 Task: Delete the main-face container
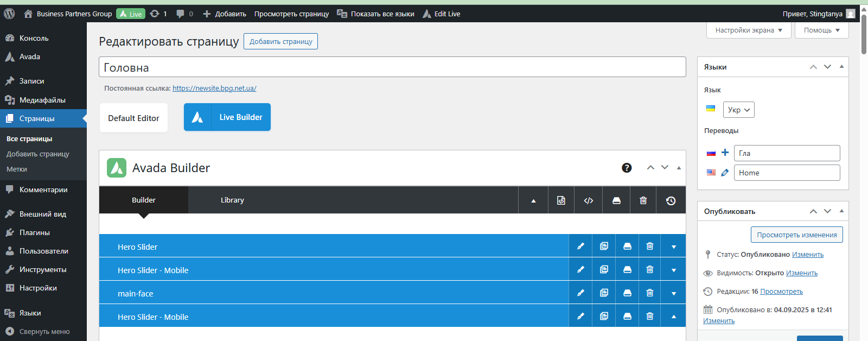pyautogui.click(x=650, y=293)
